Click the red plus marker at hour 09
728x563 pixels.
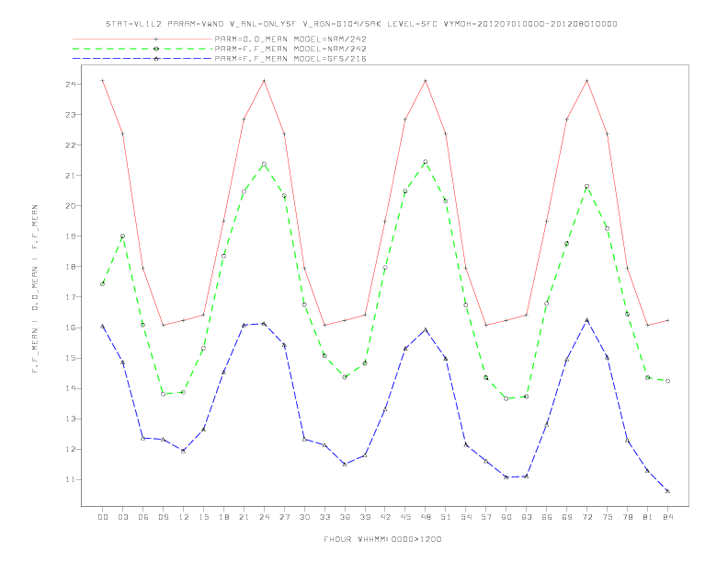pyautogui.click(x=163, y=325)
